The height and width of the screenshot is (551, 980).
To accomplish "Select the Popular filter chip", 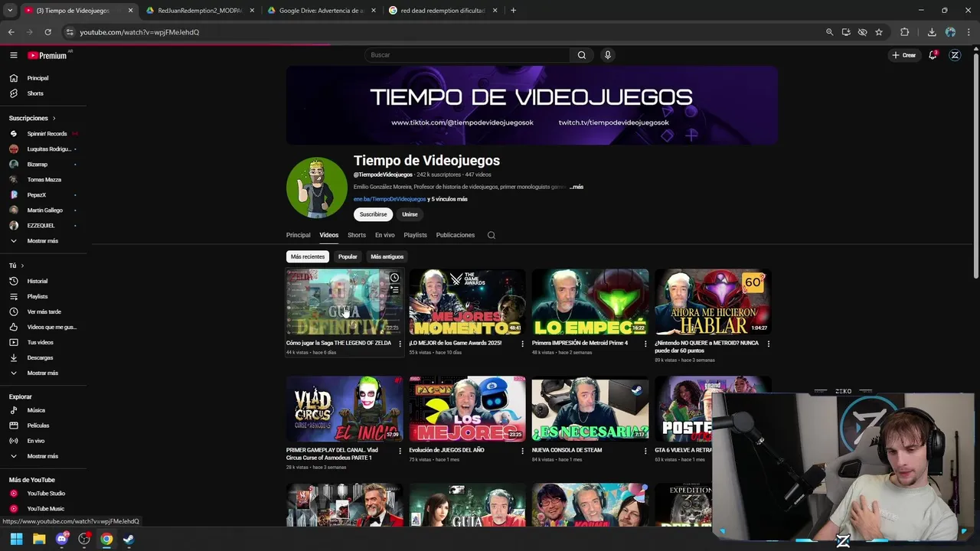I will coord(348,256).
